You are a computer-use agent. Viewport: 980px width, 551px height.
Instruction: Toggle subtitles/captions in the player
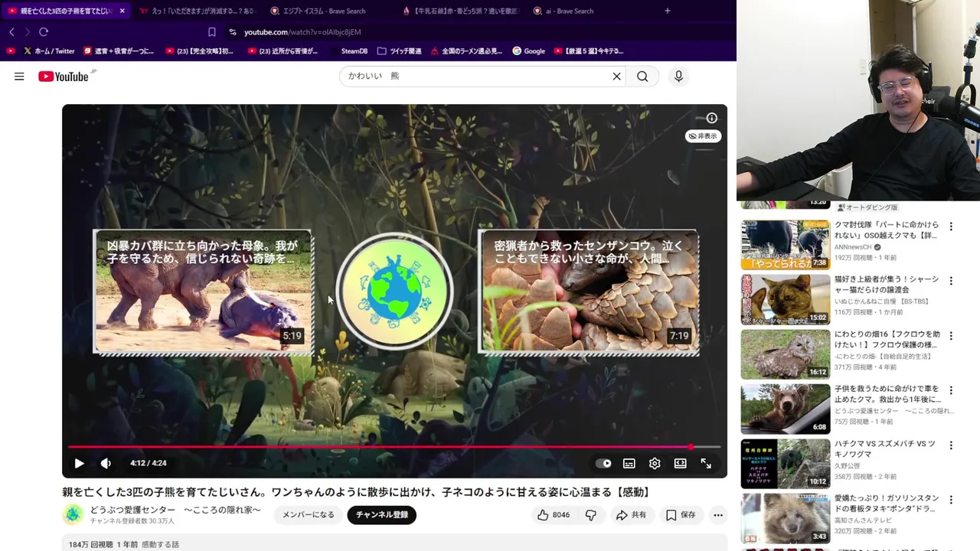pos(629,463)
